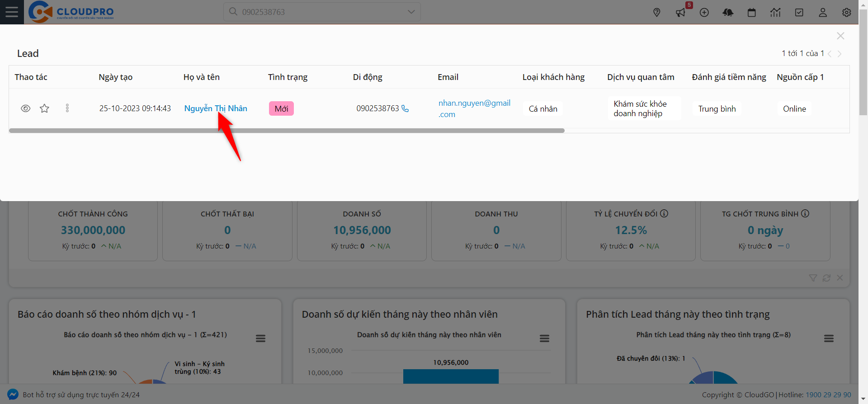Open the Messenger support bot icon
This screenshot has width=868, height=404.
tap(13, 395)
